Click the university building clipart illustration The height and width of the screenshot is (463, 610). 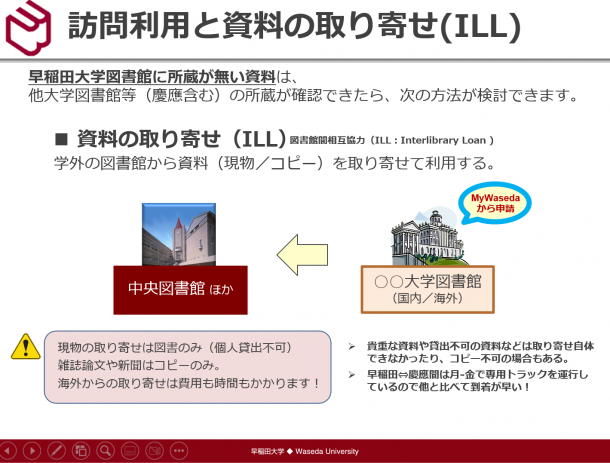click(428, 238)
